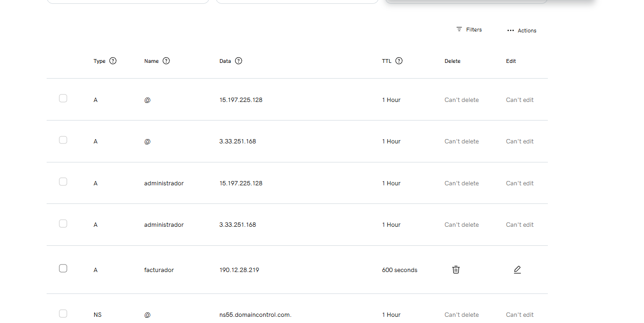Click the Edit column header
This screenshot has height=323, width=644.
511,61
